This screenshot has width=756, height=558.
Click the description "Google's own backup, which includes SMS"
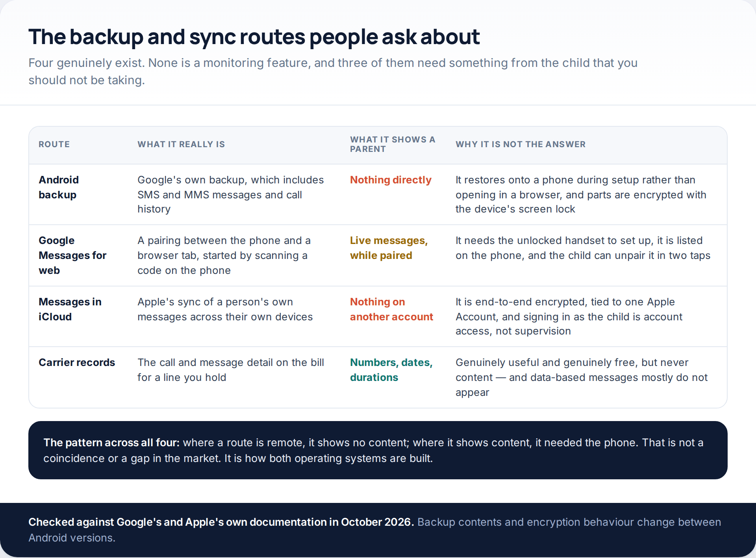click(x=231, y=194)
